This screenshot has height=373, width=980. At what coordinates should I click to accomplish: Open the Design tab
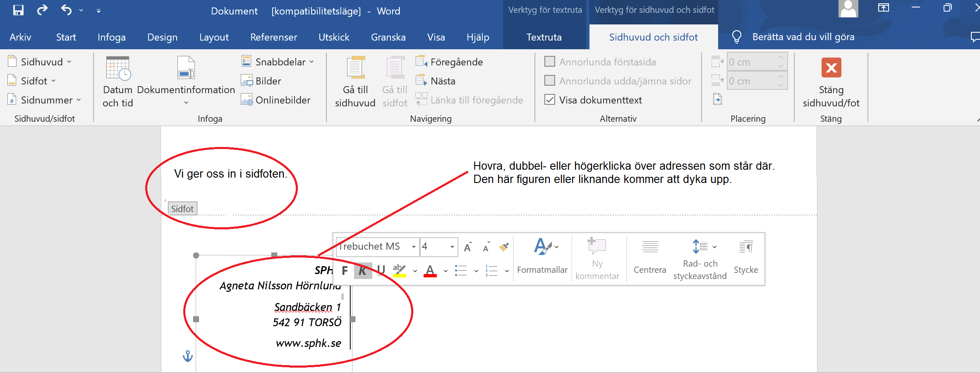pos(162,37)
